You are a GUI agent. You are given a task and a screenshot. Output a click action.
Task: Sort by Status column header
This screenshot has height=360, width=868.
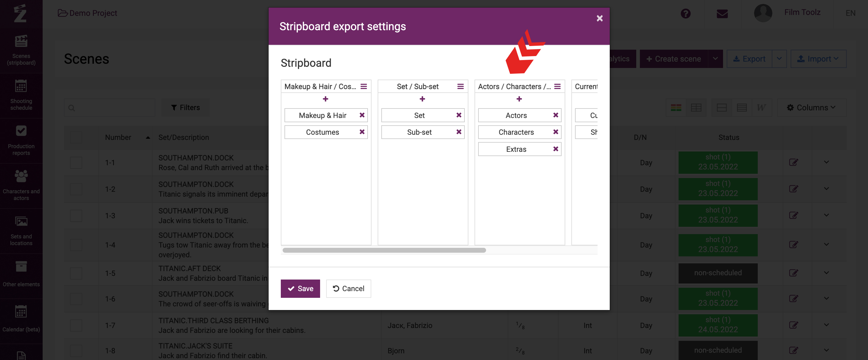click(x=729, y=137)
